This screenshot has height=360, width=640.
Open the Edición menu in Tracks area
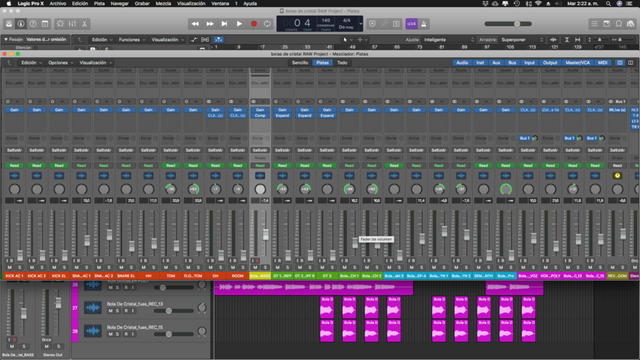(102, 40)
